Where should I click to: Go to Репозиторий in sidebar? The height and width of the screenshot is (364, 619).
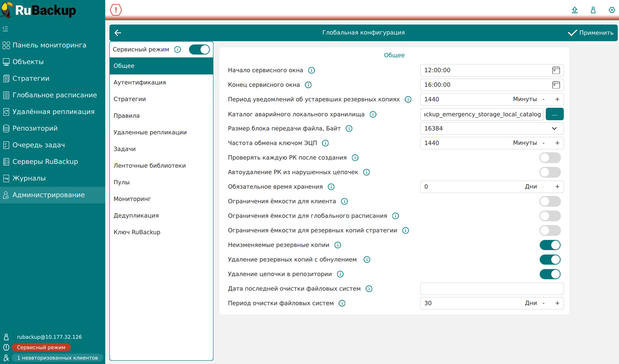(52, 129)
